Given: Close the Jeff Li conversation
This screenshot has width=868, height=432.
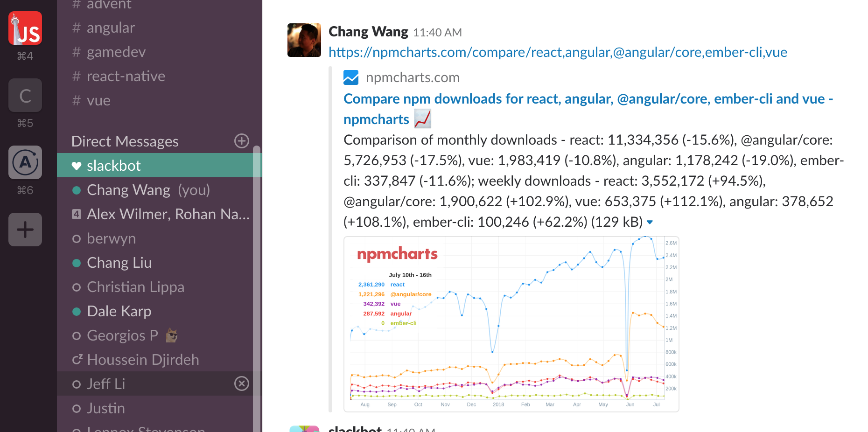Looking at the screenshot, I should click(x=242, y=383).
